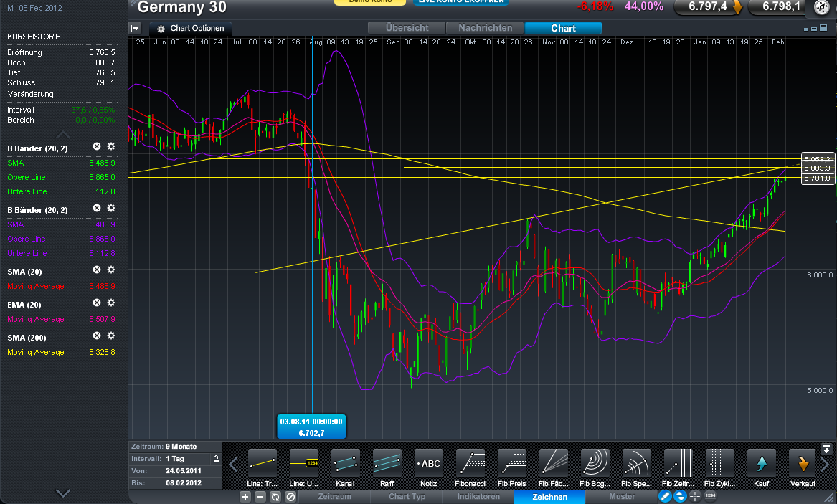Click the yellow Demo Konto button
837x504 pixels.
[370, 2]
